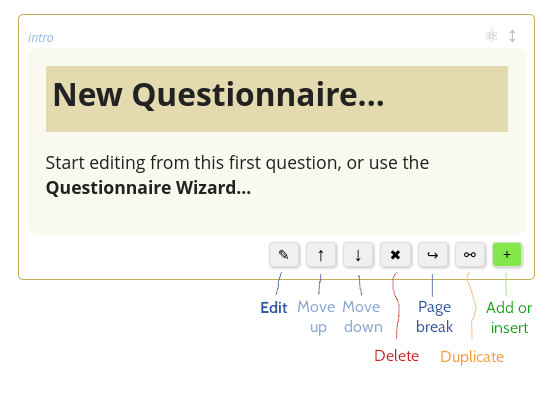Click the blue 'Edit' annotation label
550x397 pixels.
pos(274,308)
